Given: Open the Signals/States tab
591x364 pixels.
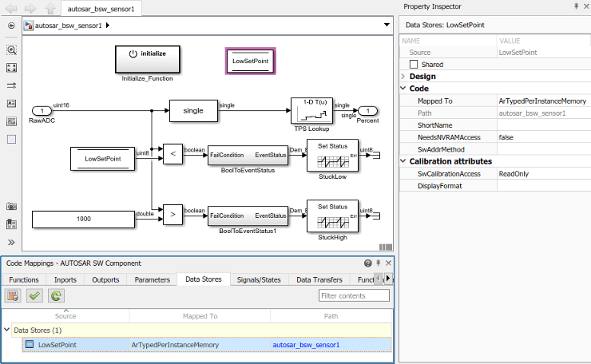Looking at the screenshot, I should pos(259,280).
